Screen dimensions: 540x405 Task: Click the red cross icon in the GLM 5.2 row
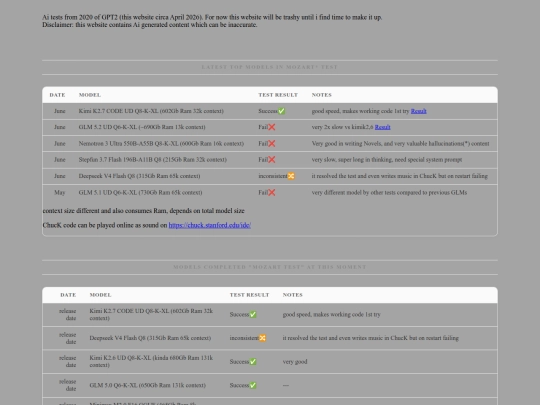click(271, 127)
